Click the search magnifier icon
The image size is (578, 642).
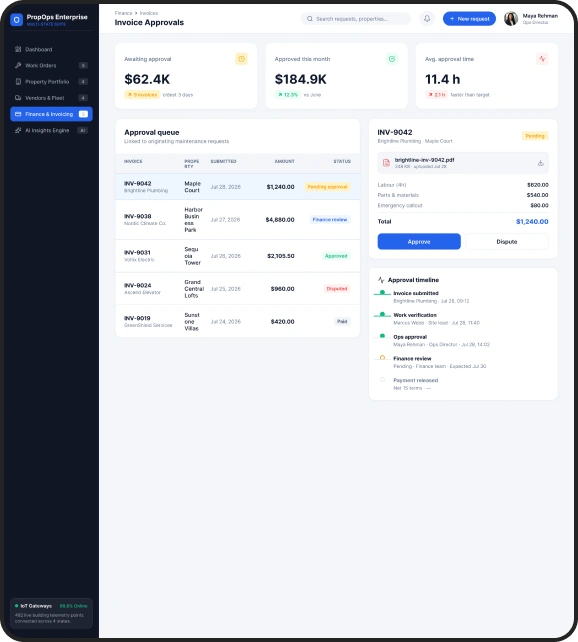coord(310,19)
